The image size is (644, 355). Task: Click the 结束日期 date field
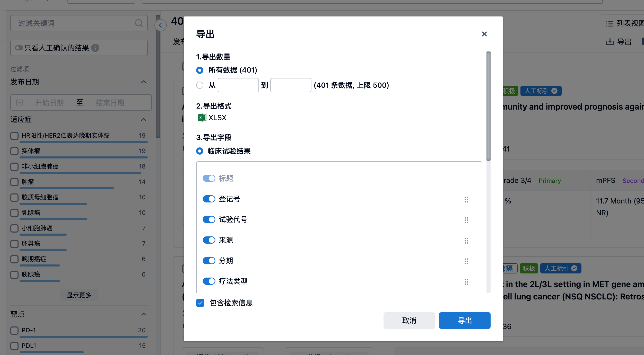[x=110, y=103]
